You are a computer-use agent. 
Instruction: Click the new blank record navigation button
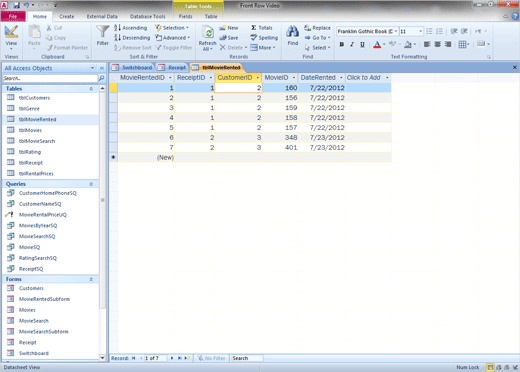tap(188, 358)
